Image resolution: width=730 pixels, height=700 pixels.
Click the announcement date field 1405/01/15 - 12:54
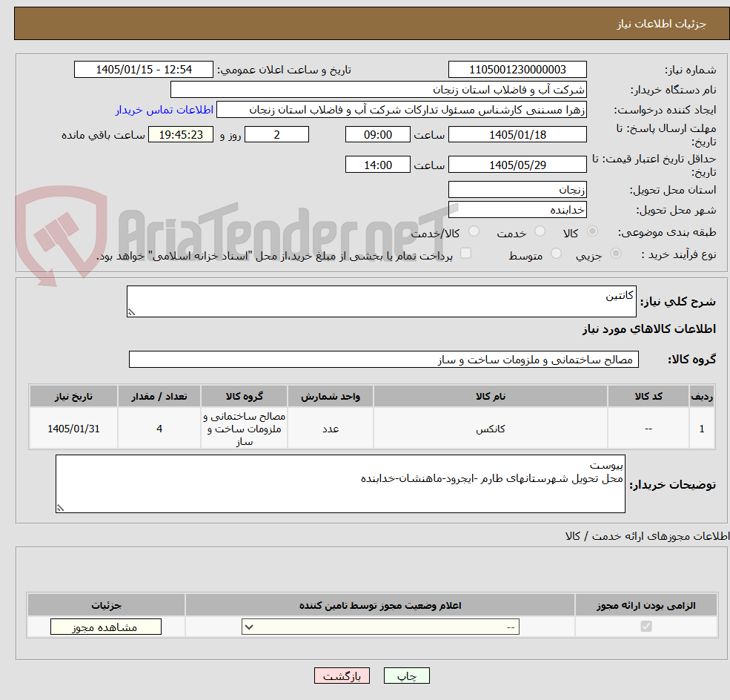tap(143, 70)
